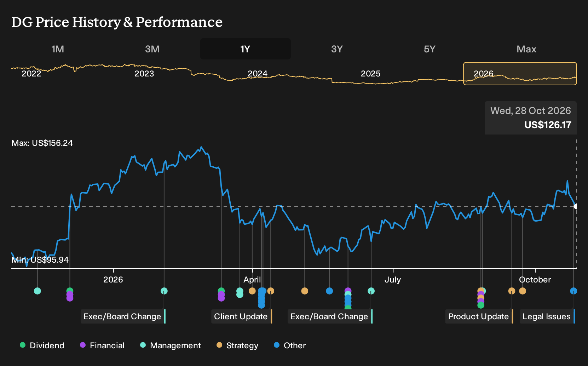The width and height of the screenshot is (588, 366).
Task: Jump to 2024 in the overview chart
Action: tap(258, 74)
